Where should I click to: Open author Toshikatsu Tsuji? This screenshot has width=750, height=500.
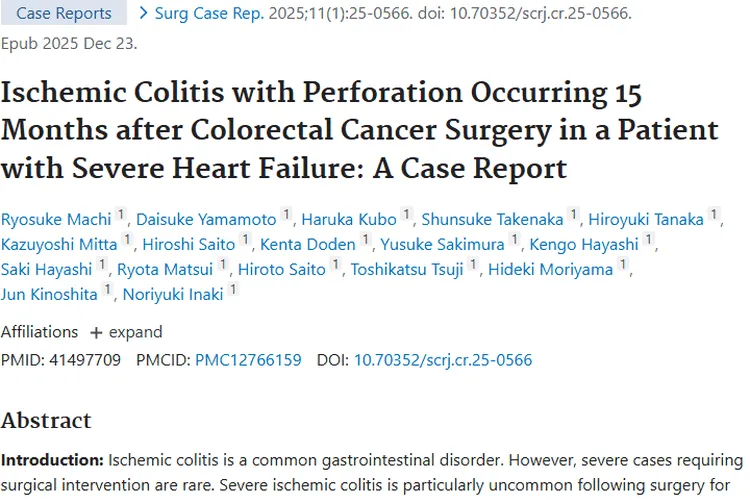(410, 269)
